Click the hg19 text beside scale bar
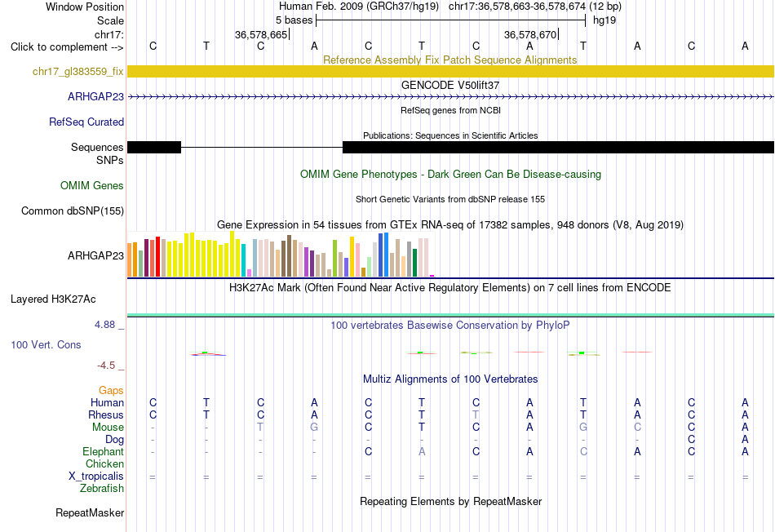Screen dimensions: 775x532 pos(604,20)
